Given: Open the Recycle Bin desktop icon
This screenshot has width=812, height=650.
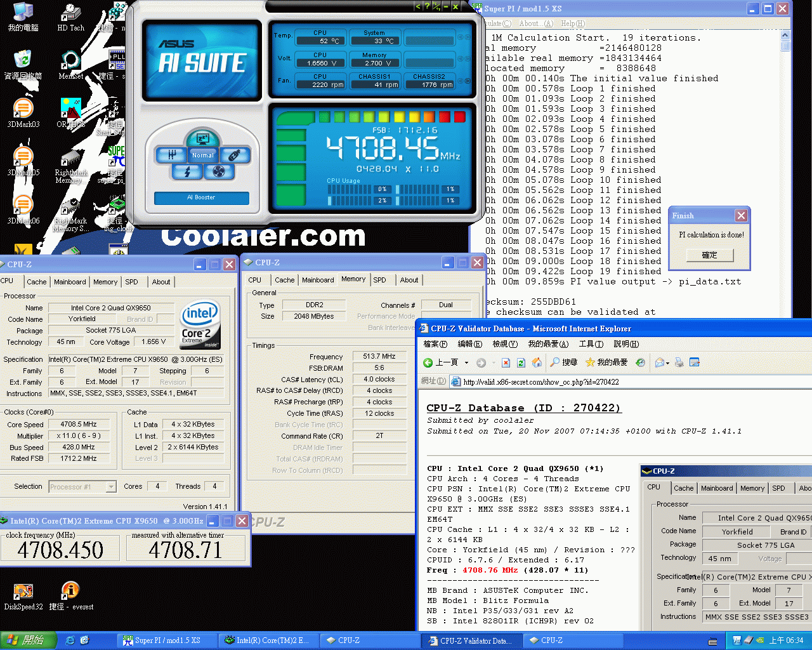Looking at the screenshot, I should pos(23,65).
